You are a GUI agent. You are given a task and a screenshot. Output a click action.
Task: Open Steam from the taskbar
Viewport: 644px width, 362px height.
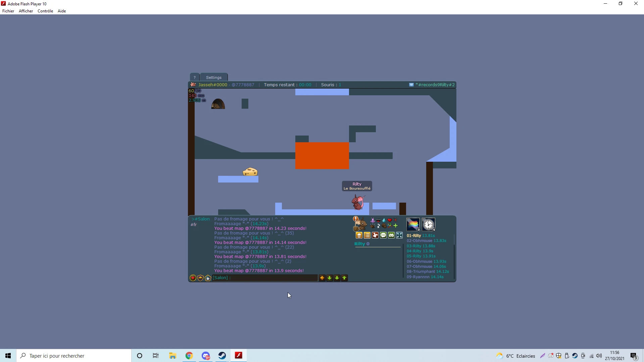pos(222,356)
